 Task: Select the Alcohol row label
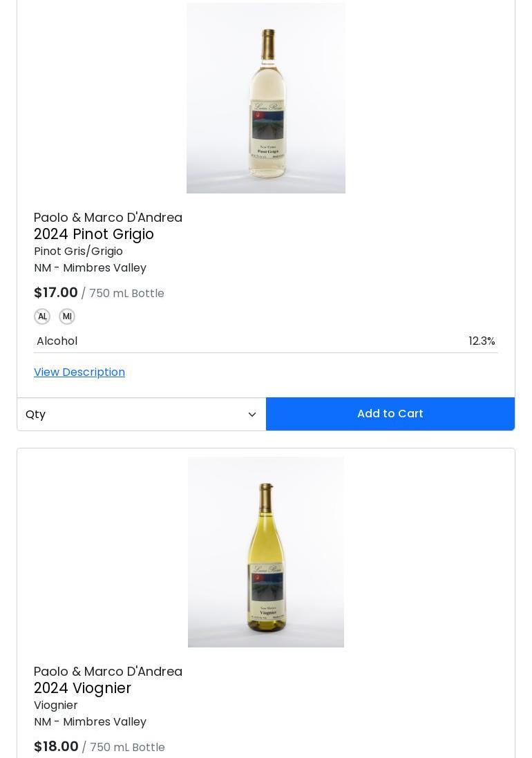coord(57,341)
